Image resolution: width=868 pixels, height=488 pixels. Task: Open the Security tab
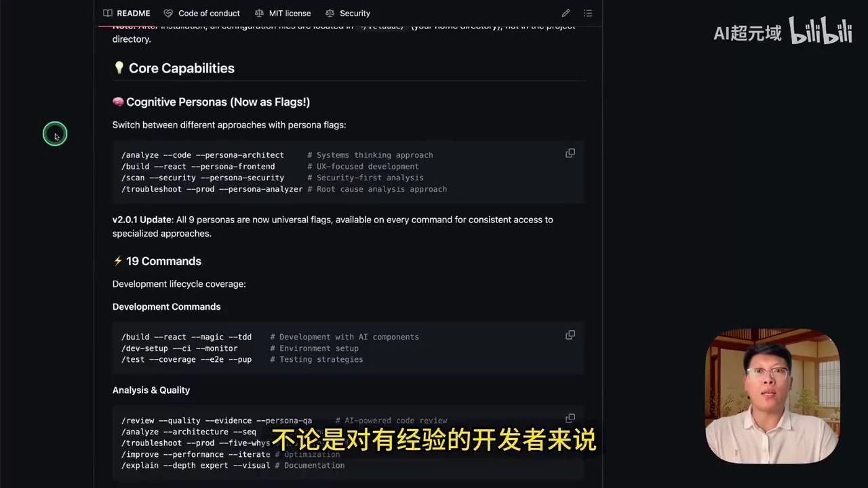(x=355, y=13)
